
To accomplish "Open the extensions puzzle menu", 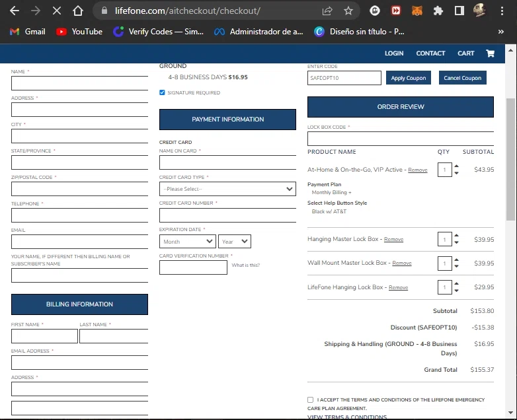I will [x=438, y=11].
